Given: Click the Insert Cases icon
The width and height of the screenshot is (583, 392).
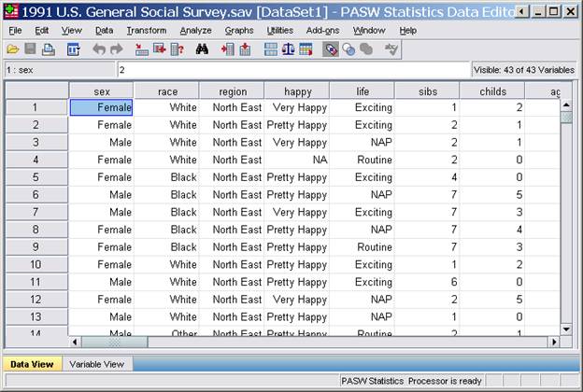Looking at the screenshot, I should point(227,49).
